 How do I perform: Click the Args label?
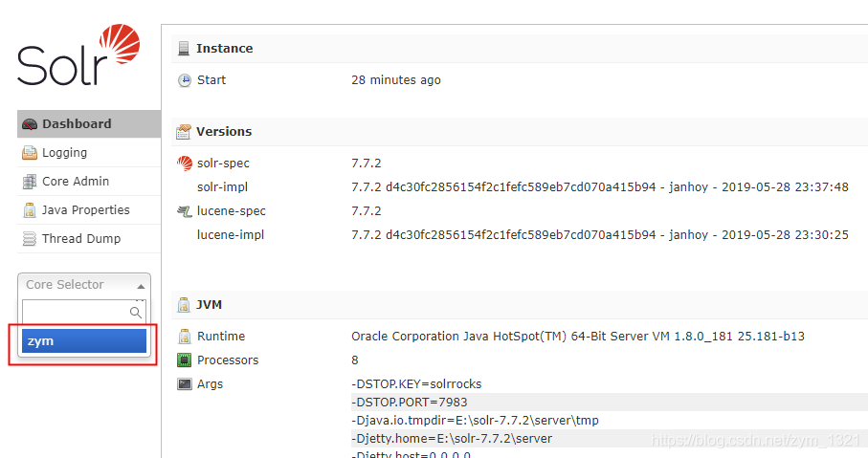[x=210, y=383]
